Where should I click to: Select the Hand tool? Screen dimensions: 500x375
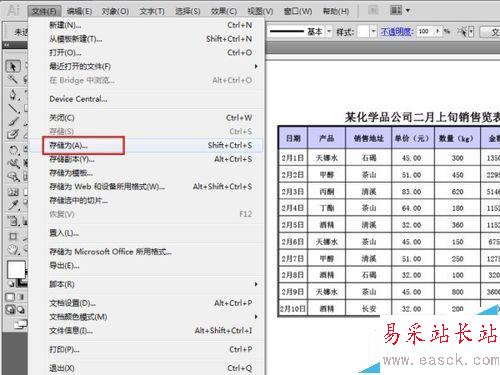point(13,250)
